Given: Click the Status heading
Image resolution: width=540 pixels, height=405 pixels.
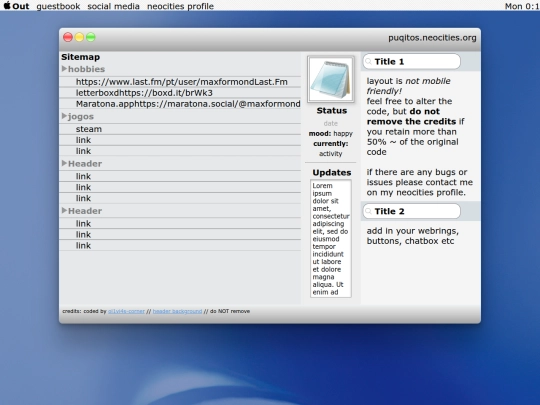Looking at the screenshot, I should pyautogui.click(x=332, y=111).
